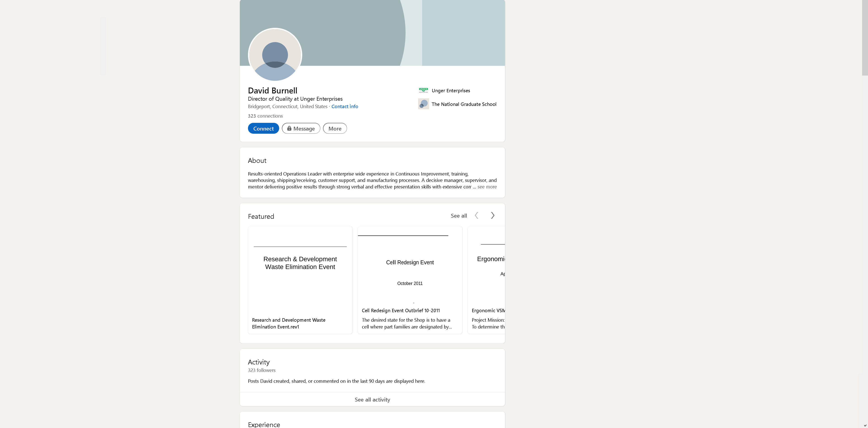Viewport: 868px width, 428px height.
Task: Open the More actions dropdown
Action: [335, 128]
